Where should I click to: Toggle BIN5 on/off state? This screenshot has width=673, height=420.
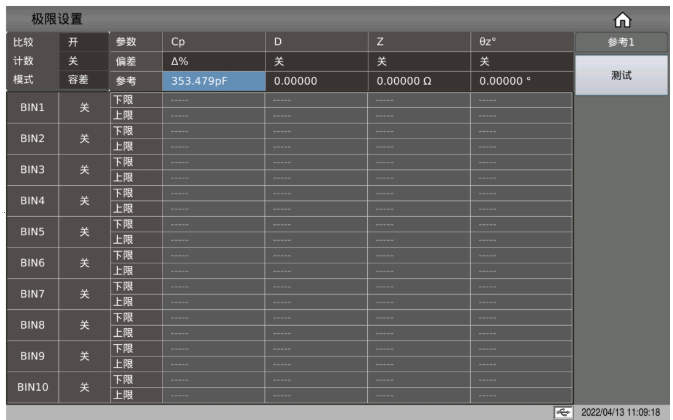pos(84,232)
